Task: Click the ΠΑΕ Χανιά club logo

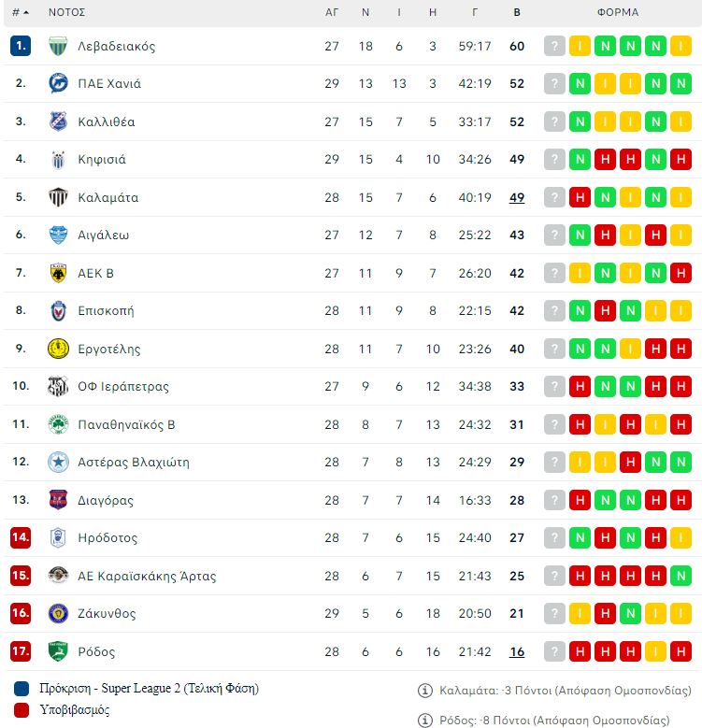Action: pos(58,83)
